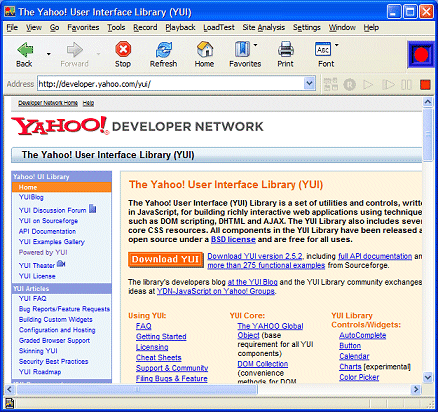Go to Home page icon
This screenshot has height=412, width=438.
tap(205, 50)
